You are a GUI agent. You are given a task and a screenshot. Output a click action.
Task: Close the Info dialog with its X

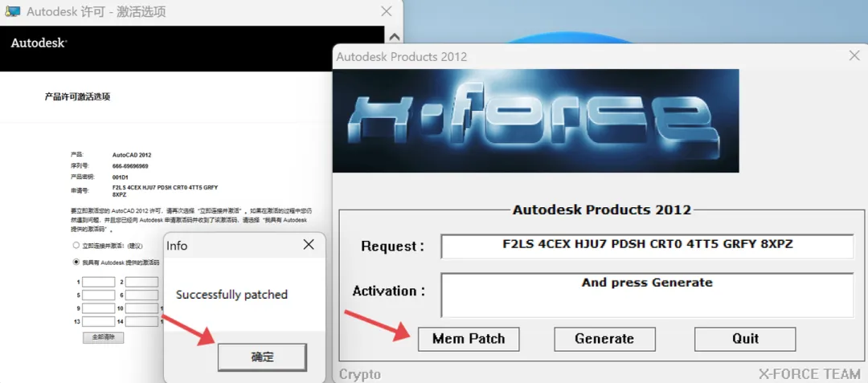coord(309,245)
